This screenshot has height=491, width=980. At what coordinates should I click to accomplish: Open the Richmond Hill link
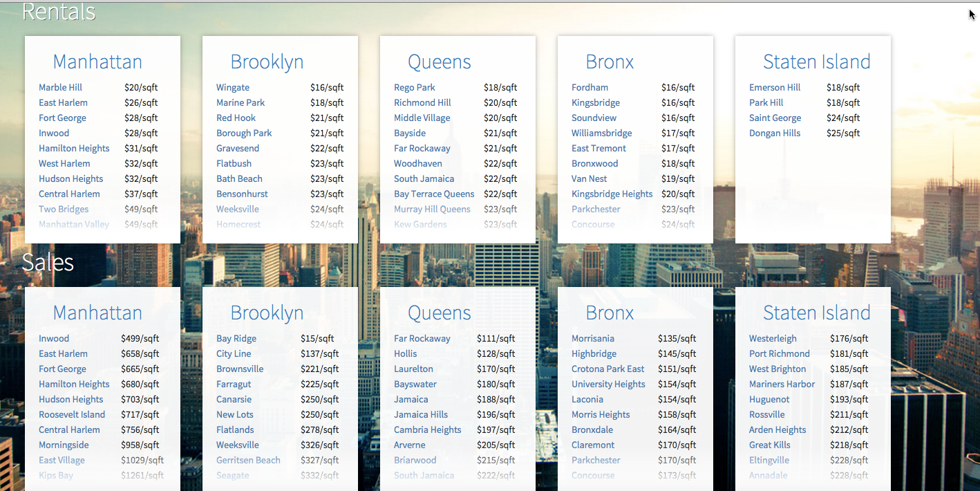pyautogui.click(x=422, y=102)
